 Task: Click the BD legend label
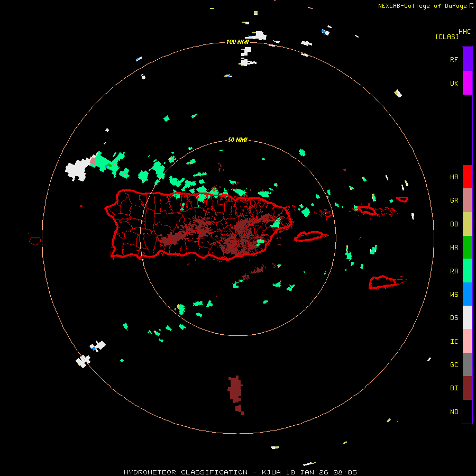click(x=454, y=224)
